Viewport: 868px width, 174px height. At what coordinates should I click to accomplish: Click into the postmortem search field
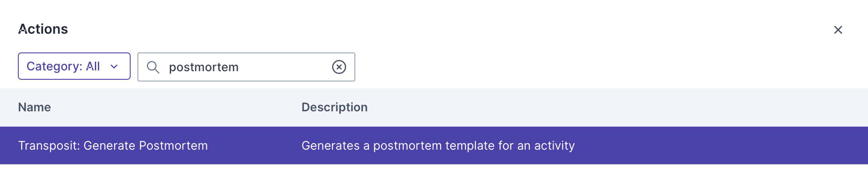click(x=246, y=67)
